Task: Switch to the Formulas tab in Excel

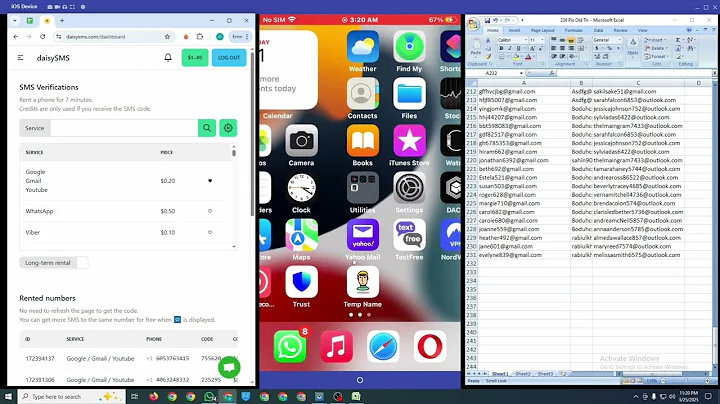Action: coord(574,30)
